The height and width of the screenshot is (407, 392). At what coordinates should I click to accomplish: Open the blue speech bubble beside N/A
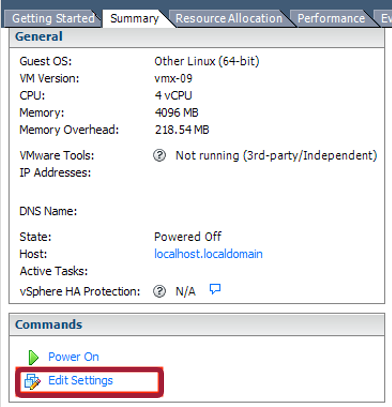215,289
